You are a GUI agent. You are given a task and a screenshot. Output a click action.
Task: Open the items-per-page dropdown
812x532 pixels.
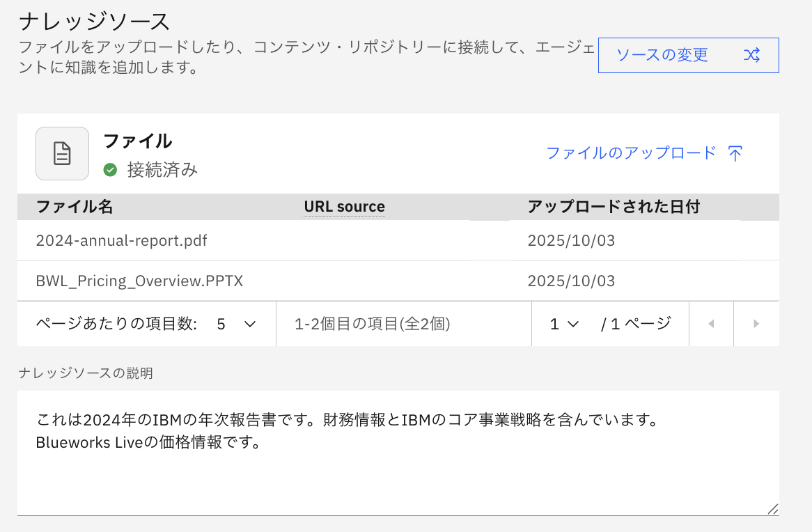pyautogui.click(x=237, y=324)
